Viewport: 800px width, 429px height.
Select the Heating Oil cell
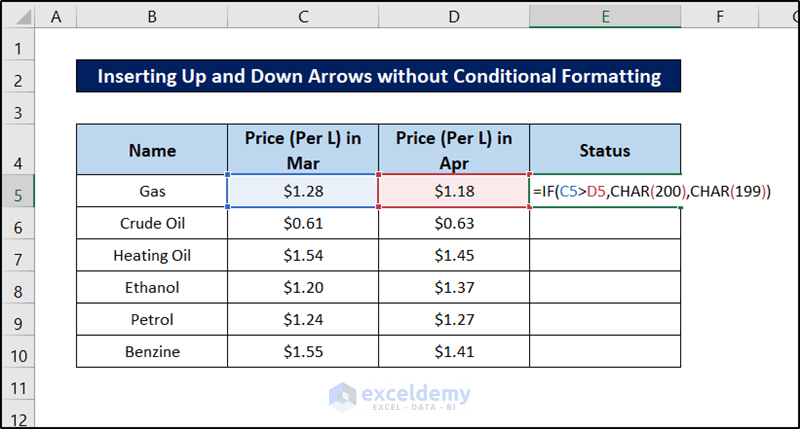click(x=152, y=255)
